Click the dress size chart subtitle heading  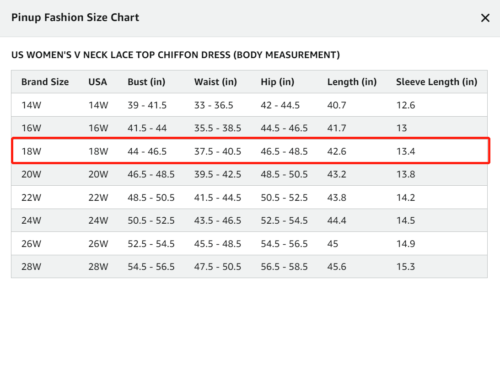(x=176, y=55)
